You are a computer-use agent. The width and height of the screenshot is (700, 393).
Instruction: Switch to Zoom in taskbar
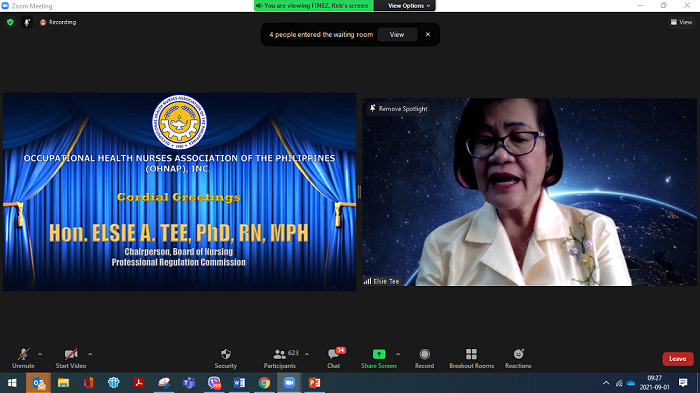[x=289, y=383]
